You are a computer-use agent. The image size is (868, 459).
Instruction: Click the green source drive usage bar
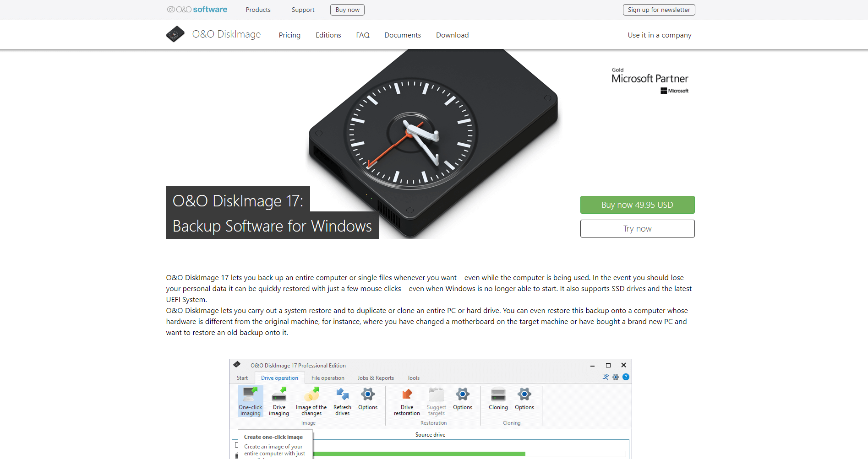(x=419, y=454)
